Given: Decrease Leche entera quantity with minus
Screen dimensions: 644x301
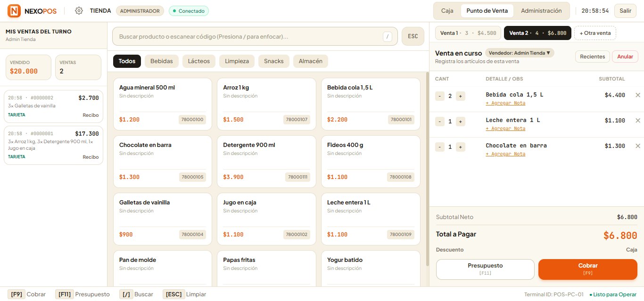Looking at the screenshot, I should click(x=439, y=122).
